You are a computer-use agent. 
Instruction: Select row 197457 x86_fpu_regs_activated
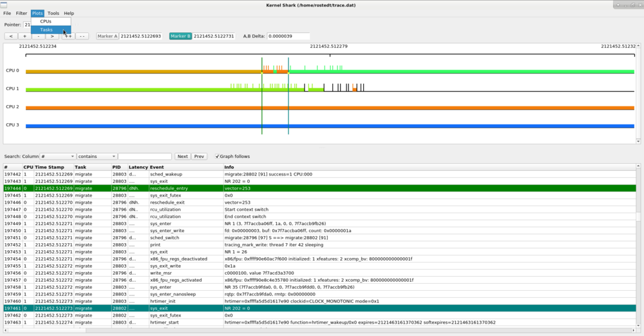coord(319,280)
